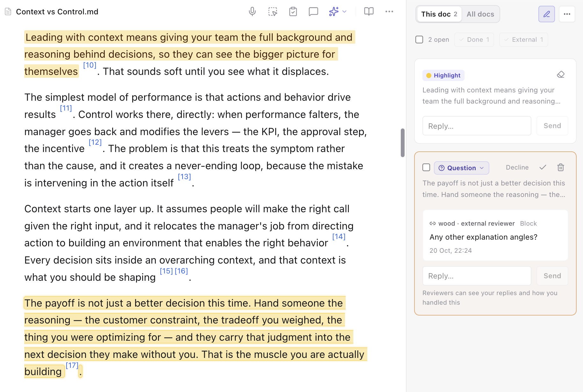Open footnote reference [13]

184,177
